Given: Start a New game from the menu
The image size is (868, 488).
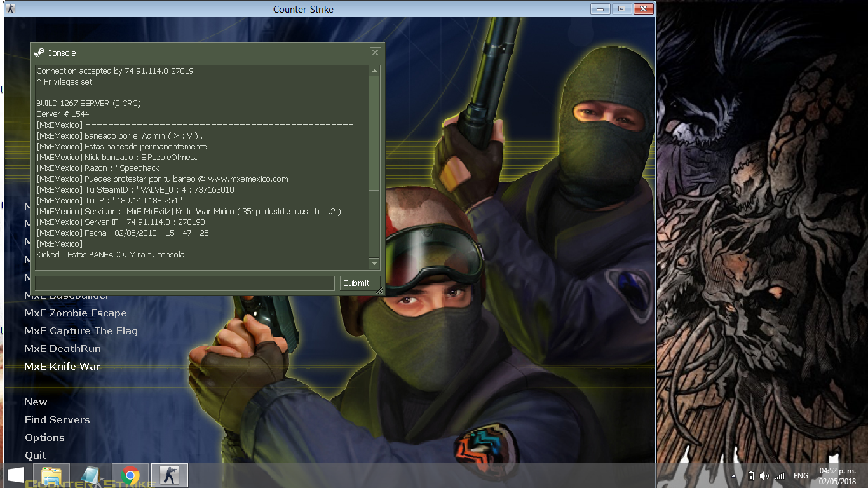Looking at the screenshot, I should pos(36,402).
